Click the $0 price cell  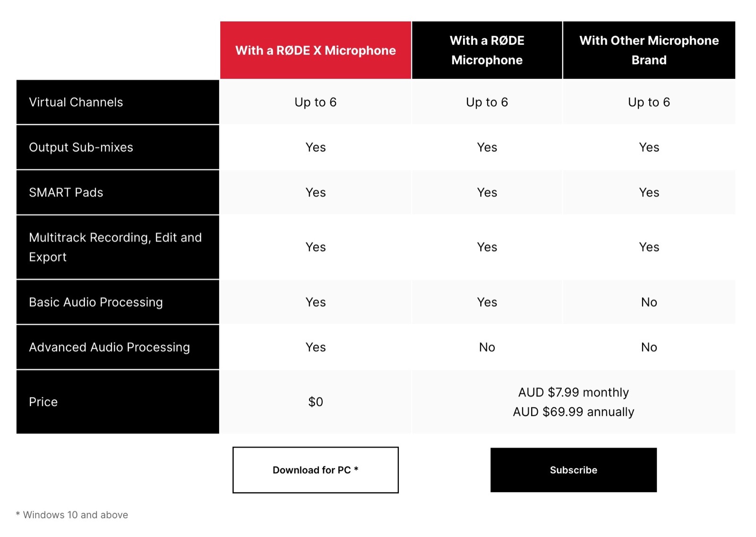click(x=315, y=402)
